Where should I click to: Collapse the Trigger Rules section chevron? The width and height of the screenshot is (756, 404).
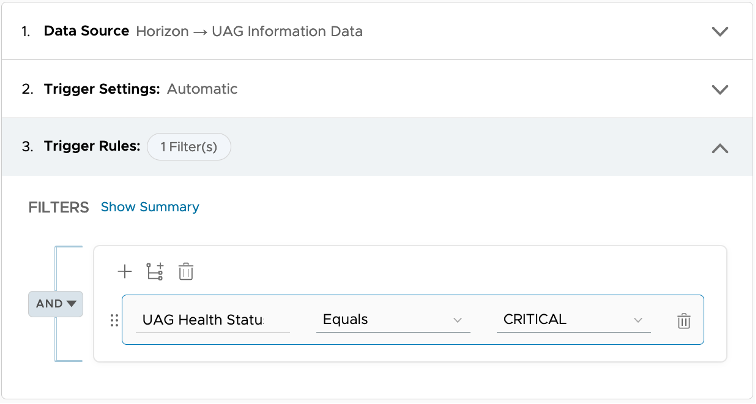pyautogui.click(x=719, y=148)
